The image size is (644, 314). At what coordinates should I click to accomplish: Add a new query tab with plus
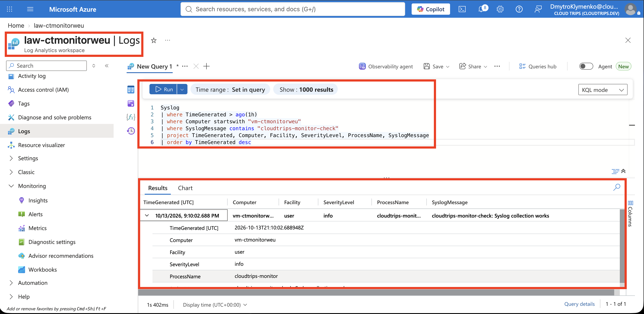[206, 66]
